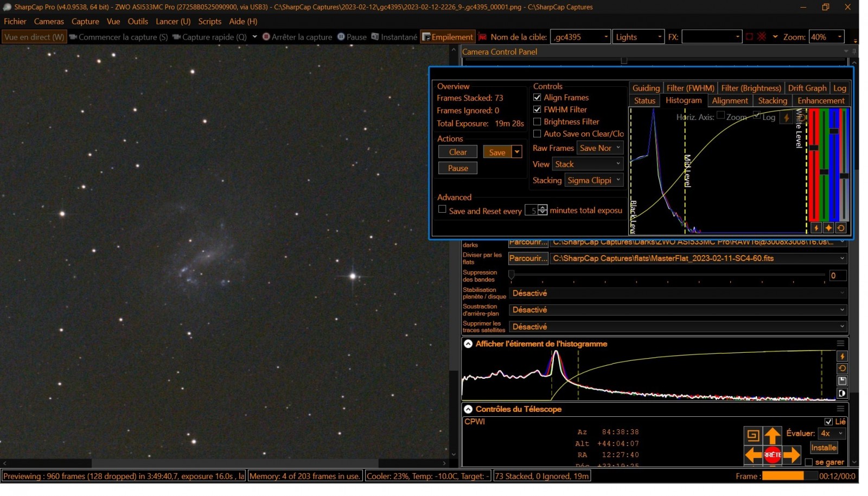Click the Installer button in telescope controls

tap(824, 448)
